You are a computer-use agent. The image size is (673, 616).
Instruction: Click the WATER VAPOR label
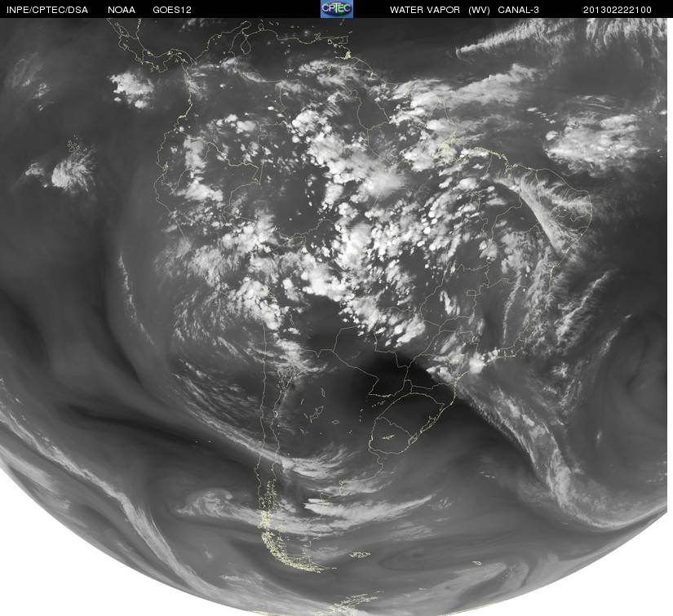click(x=425, y=10)
